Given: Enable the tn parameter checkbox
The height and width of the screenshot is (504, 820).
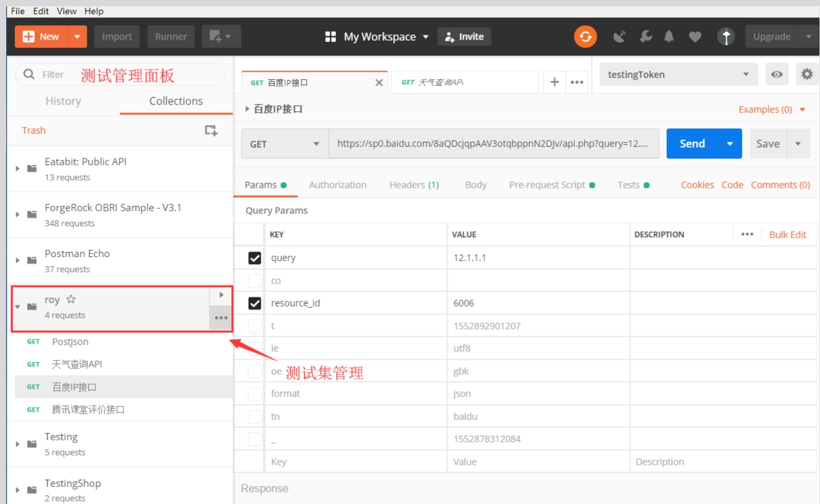Looking at the screenshot, I should (254, 417).
